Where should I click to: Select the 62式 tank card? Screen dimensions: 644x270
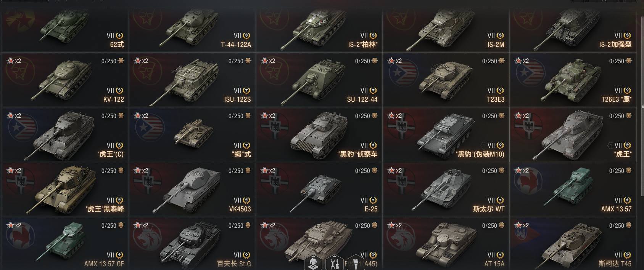tap(65, 31)
